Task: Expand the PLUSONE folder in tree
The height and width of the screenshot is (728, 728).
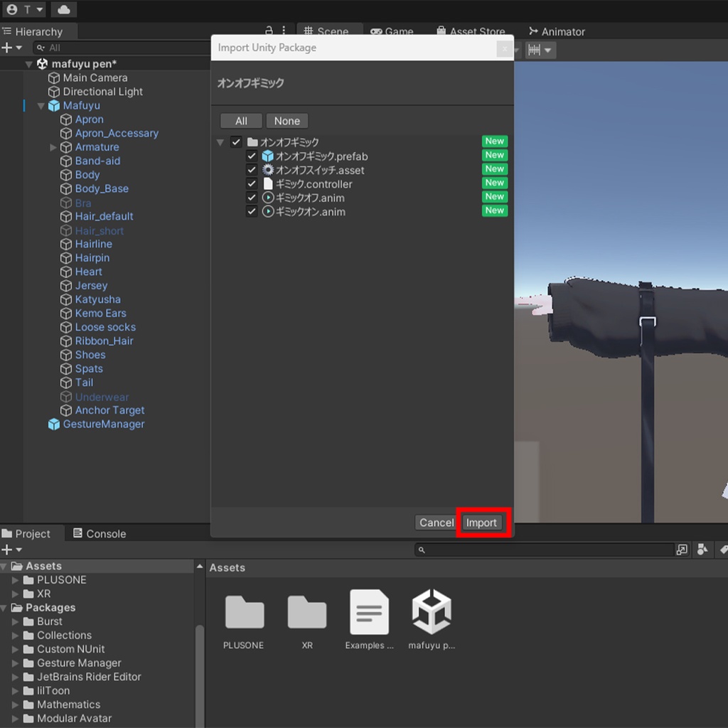Action: 15,580
